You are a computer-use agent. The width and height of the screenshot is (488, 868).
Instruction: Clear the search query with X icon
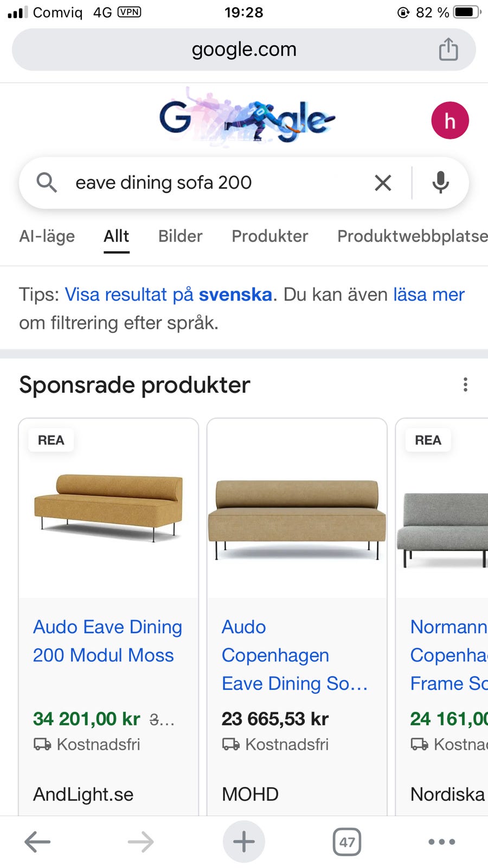383,183
